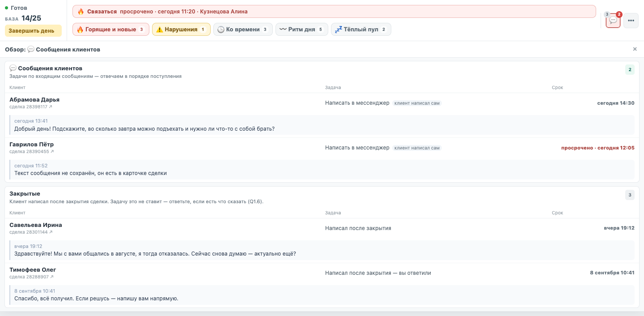Viewport: 644px width, 316px height.
Task: Select the Тёплый пул filter
Action: tap(361, 30)
